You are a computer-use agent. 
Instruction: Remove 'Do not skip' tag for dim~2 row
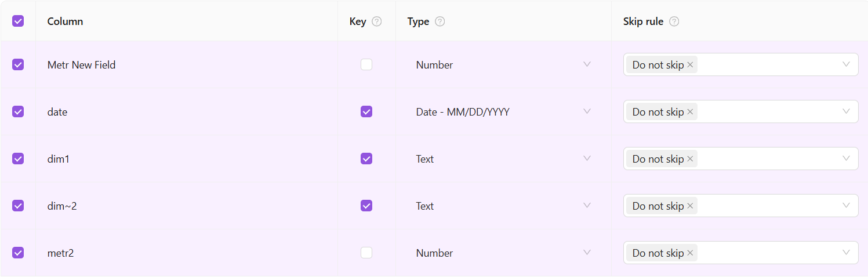click(x=690, y=206)
